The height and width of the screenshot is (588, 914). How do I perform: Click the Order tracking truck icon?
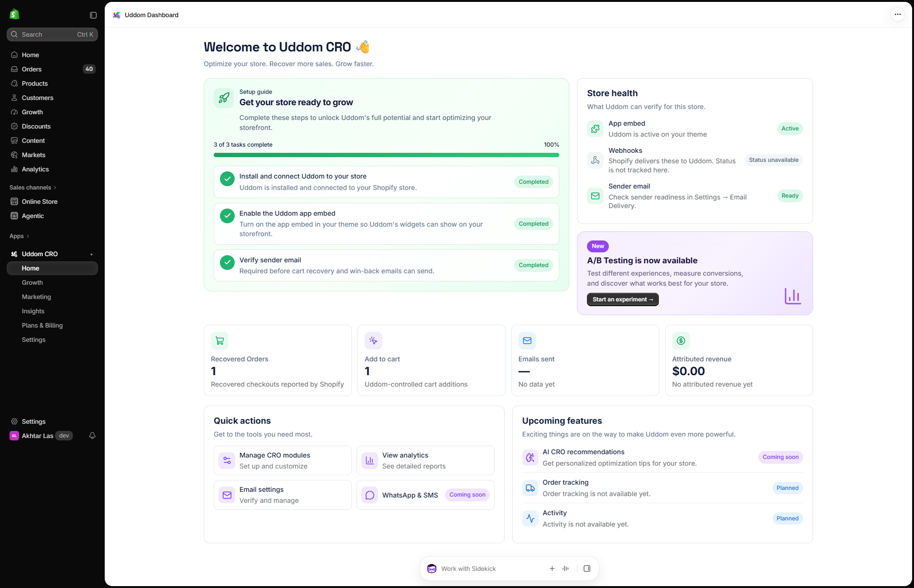tap(530, 488)
